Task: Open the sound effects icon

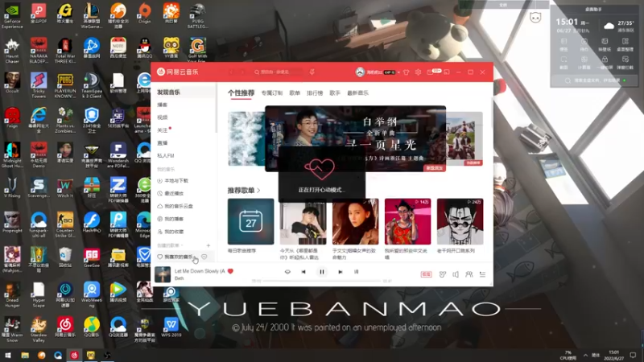Action: (442, 274)
